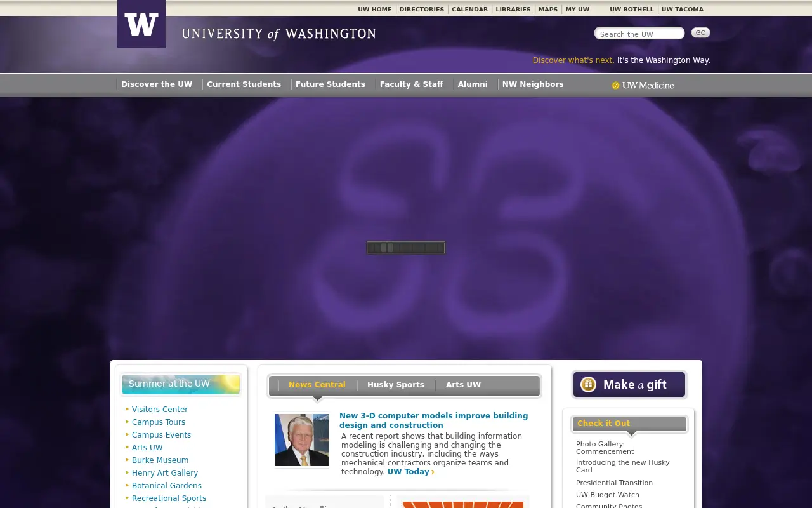The width and height of the screenshot is (812, 508).
Task: Click the GO search button
Action: pyautogui.click(x=701, y=33)
